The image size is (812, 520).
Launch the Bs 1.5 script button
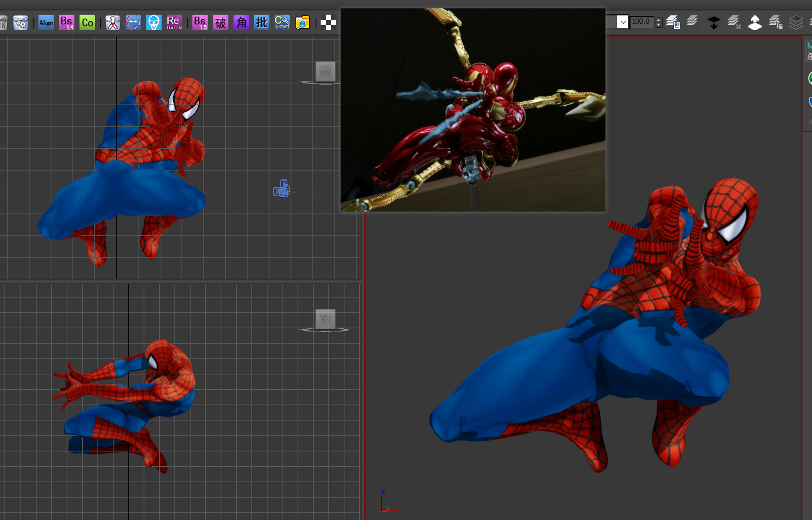point(200,22)
